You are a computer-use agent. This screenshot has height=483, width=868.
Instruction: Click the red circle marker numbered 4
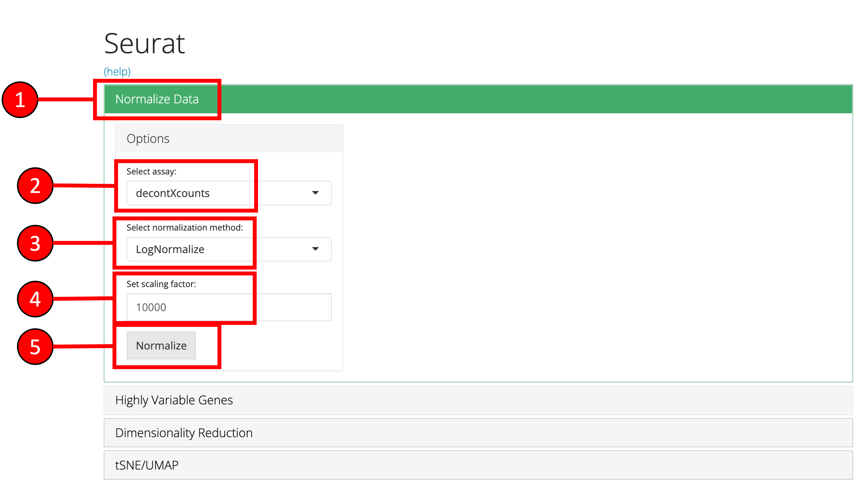[35, 299]
